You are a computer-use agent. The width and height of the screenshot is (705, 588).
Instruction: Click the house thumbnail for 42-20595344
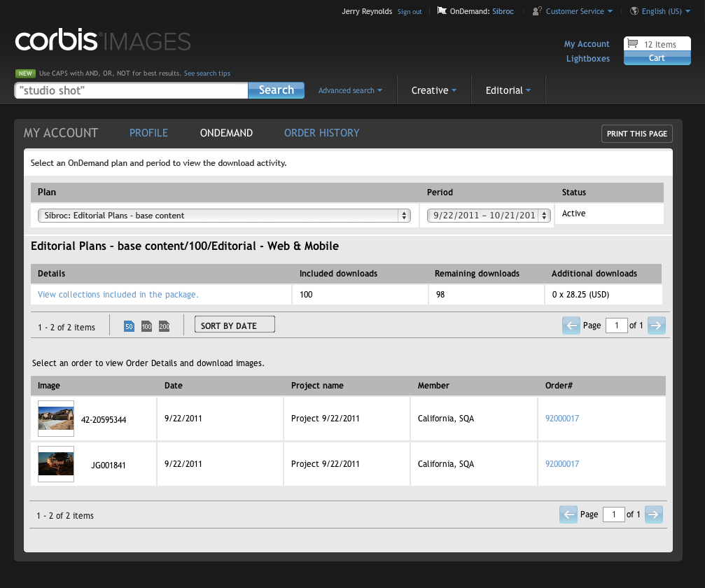pyautogui.click(x=56, y=419)
